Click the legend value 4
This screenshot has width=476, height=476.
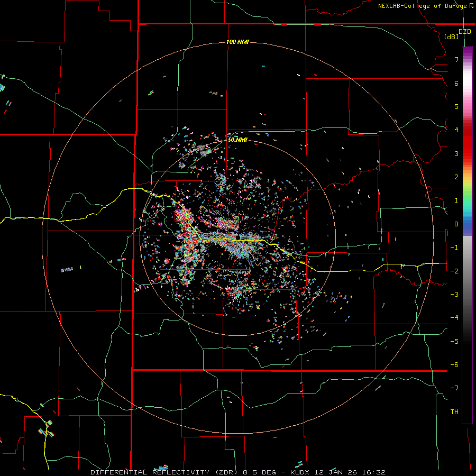coord(456,130)
